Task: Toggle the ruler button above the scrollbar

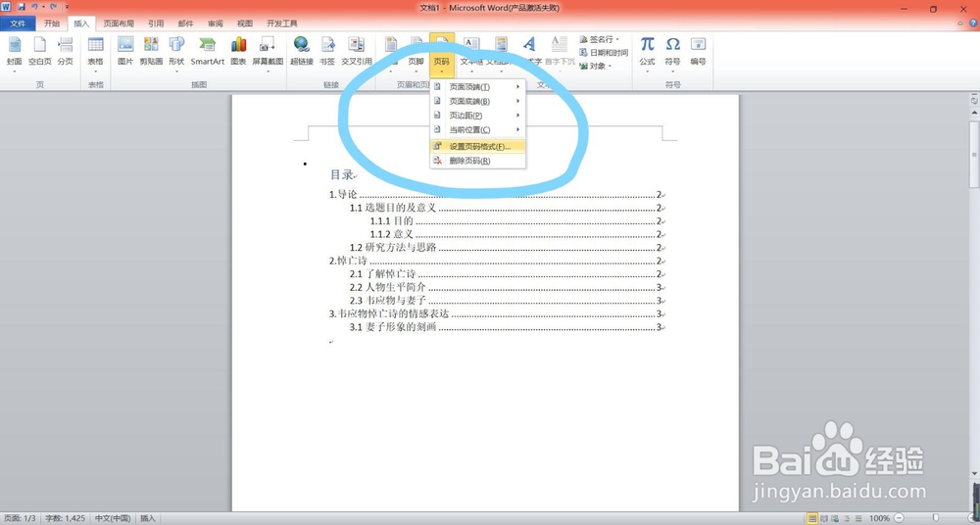Action: [x=974, y=100]
